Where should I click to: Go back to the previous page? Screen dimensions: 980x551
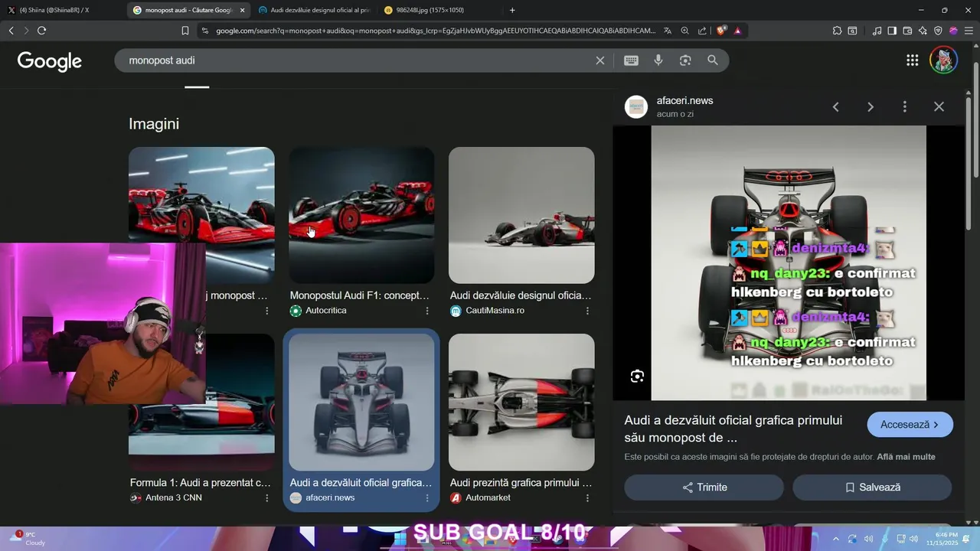11,31
